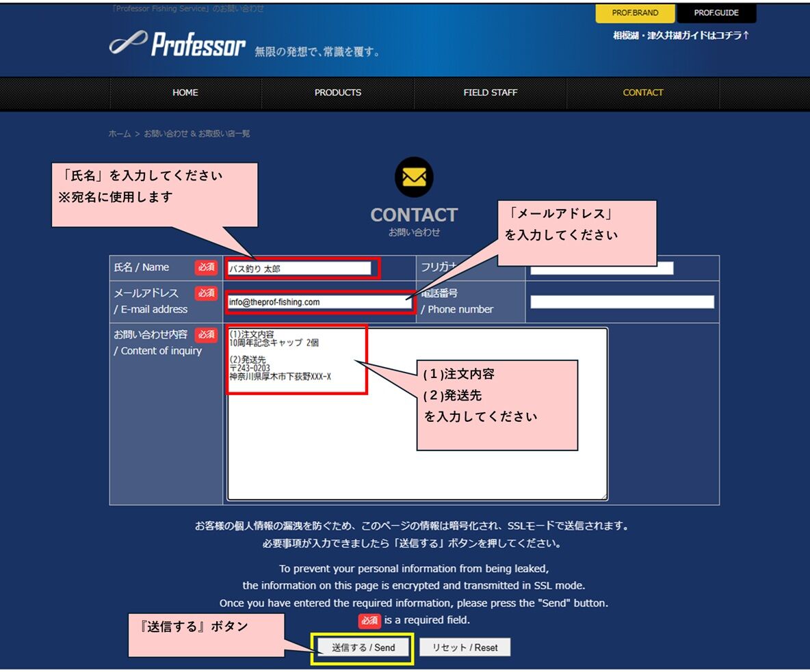Screen dimensions: 810x672
Task: Click the E-mail address input field
Action: (x=319, y=302)
